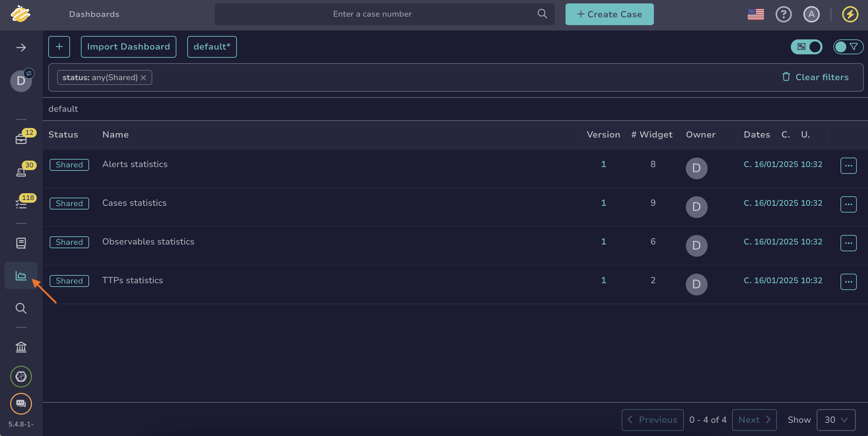Click Shared tag on Observables statistics row
The width and height of the screenshot is (868, 436).
69,242
